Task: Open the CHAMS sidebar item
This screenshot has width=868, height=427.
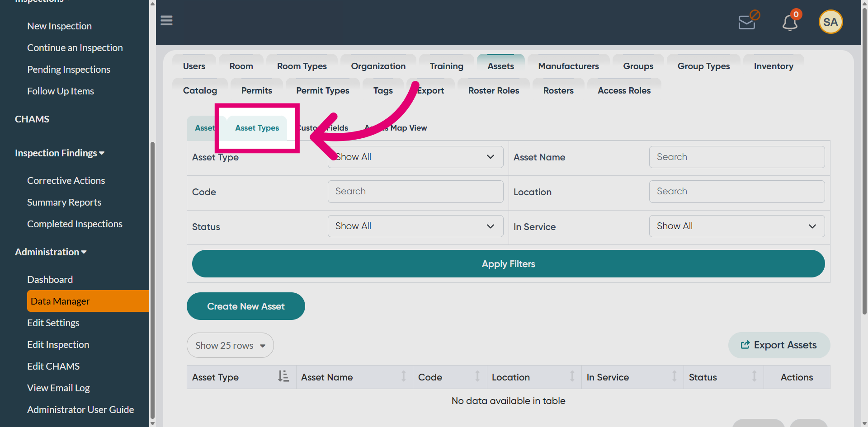Action: click(x=32, y=119)
